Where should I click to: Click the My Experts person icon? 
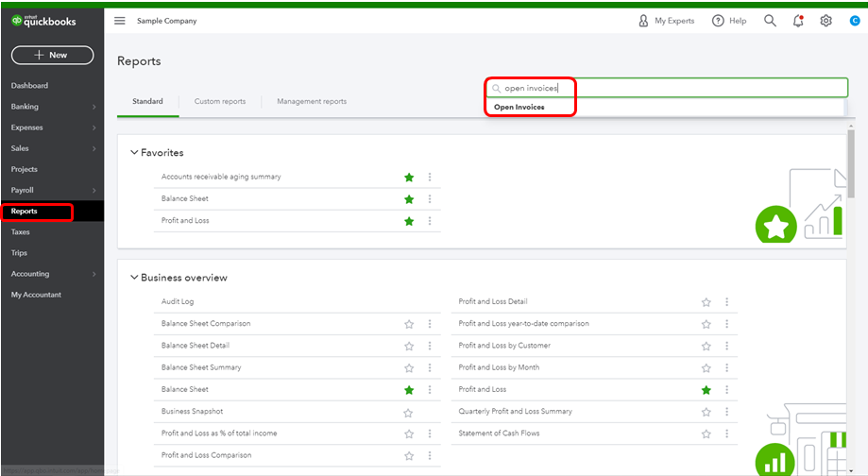(643, 21)
